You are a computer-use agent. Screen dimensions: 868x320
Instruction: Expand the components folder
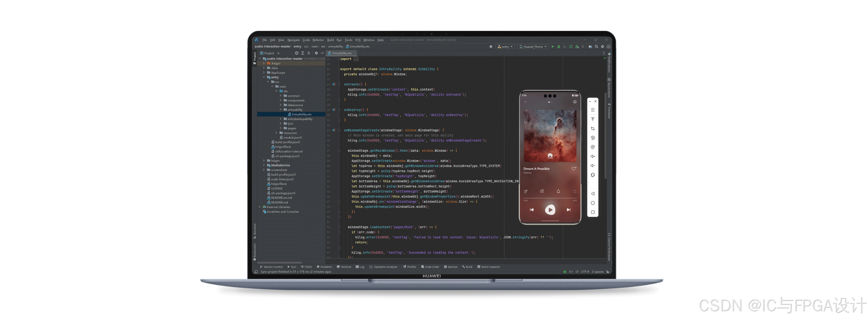[280, 101]
